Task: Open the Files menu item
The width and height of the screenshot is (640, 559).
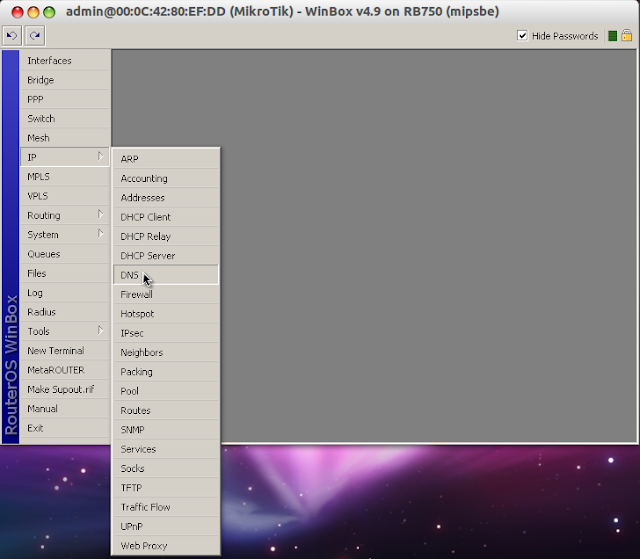Action: pos(65,273)
